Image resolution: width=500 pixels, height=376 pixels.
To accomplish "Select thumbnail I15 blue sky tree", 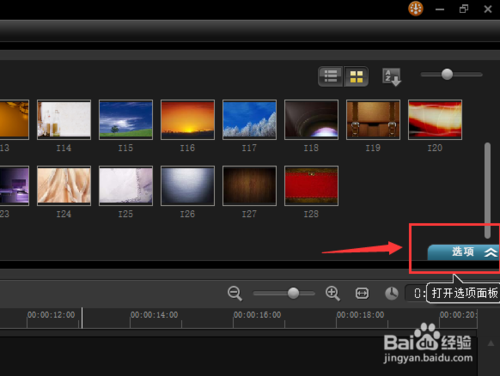I will pyautogui.click(x=126, y=119).
